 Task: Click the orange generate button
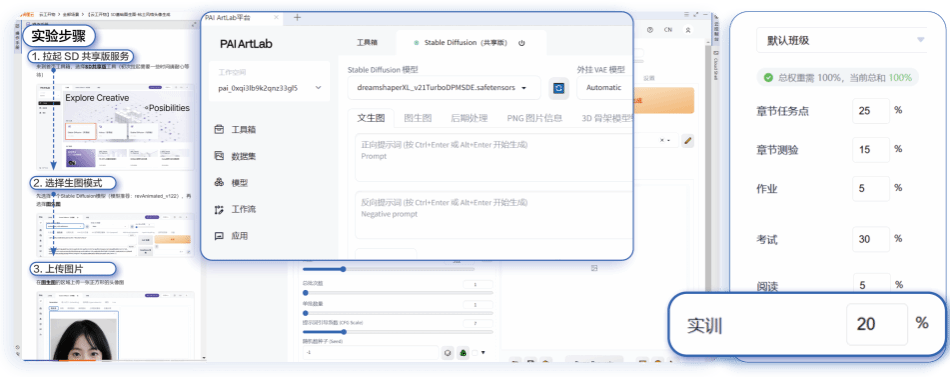[663, 101]
